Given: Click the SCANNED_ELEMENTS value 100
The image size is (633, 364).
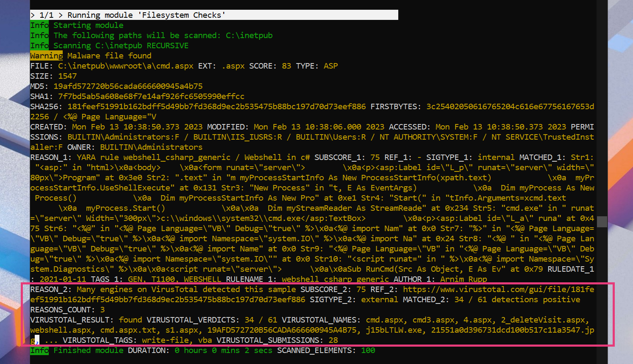Looking at the screenshot, I should (368, 350).
